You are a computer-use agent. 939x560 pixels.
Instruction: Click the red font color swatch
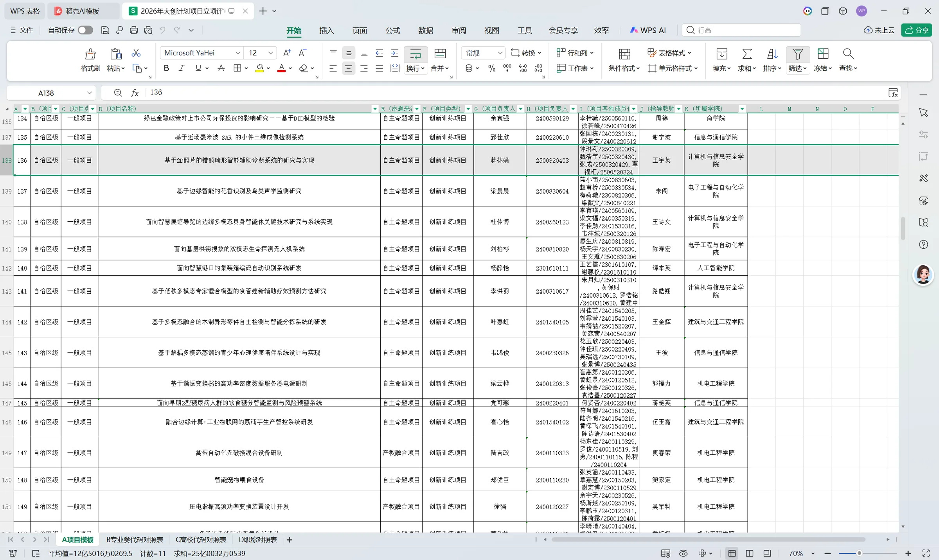(x=281, y=68)
